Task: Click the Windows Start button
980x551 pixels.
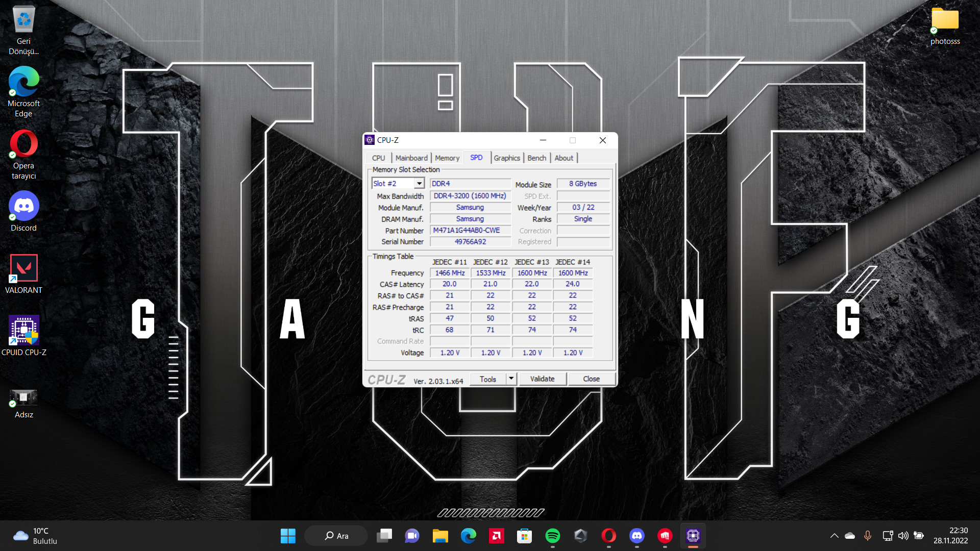Action: [x=288, y=536]
